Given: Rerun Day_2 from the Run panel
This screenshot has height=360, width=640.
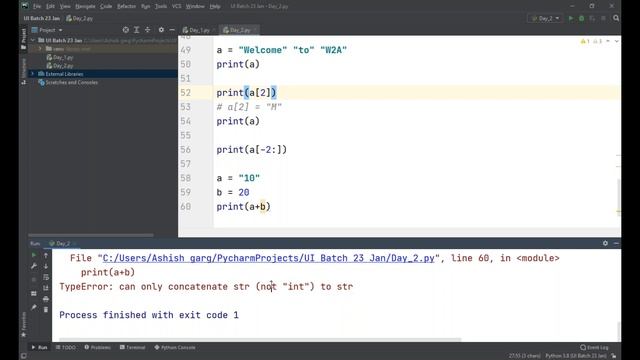Looking at the screenshot, I should click(34, 255).
